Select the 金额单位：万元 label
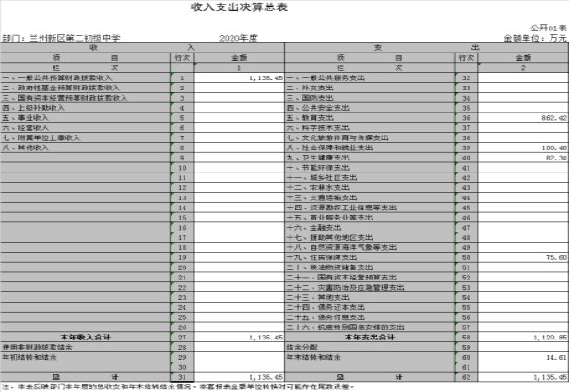The width and height of the screenshot is (569, 392). [535, 38]
